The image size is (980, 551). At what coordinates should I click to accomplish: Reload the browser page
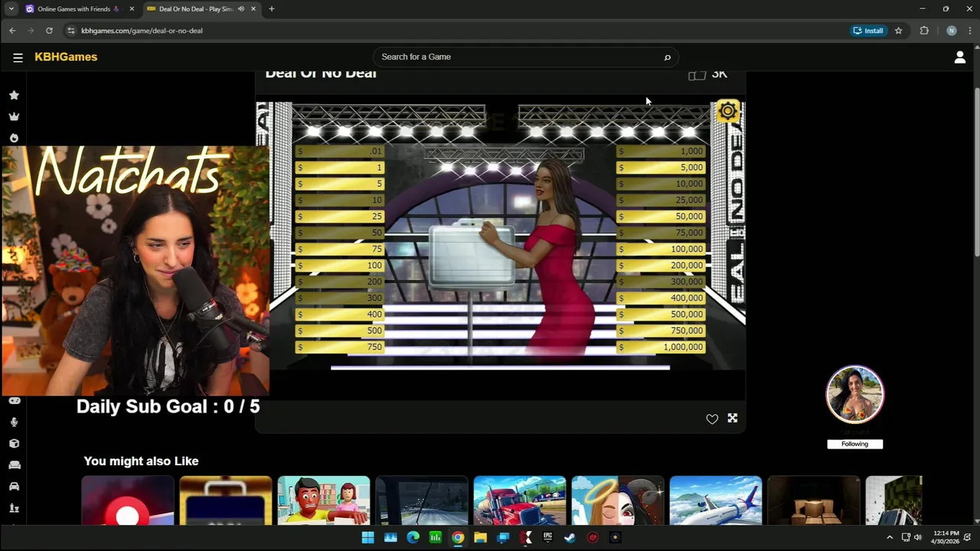(x=49, y=31)
